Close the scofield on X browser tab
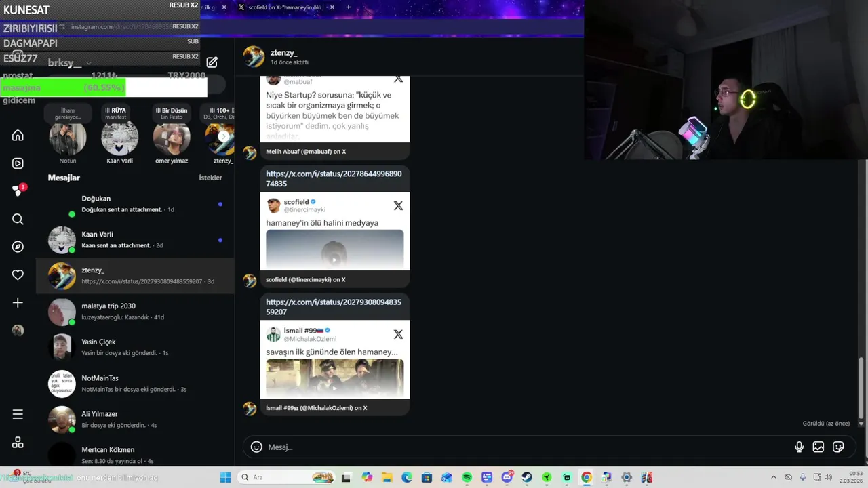 point(331,7)
